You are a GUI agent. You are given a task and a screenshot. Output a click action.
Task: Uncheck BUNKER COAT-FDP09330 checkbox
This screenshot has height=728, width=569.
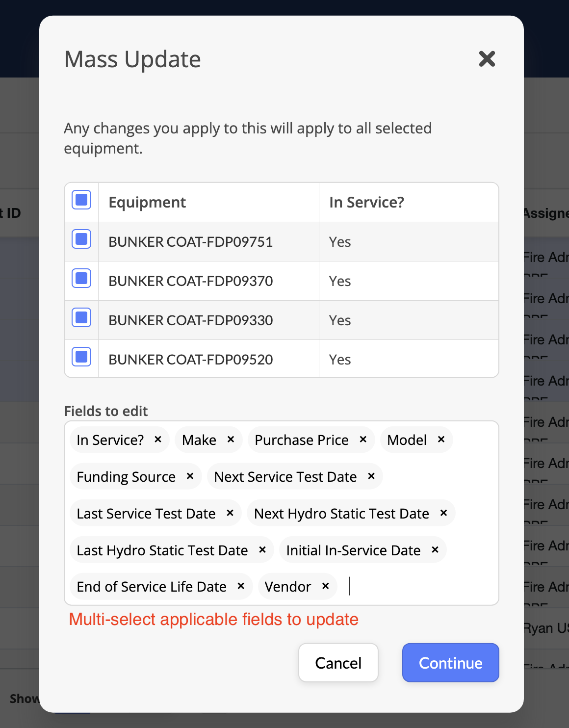pos(81,317)
